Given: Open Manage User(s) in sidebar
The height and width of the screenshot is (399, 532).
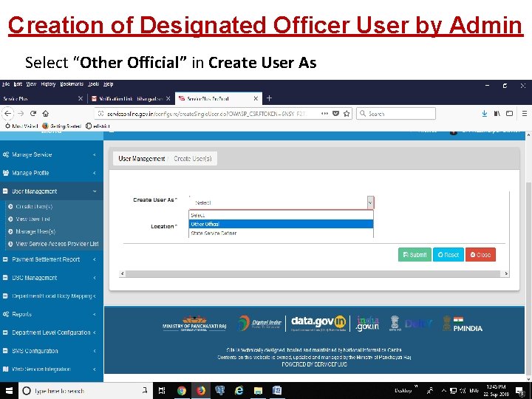Looking at the screenshot, I should 35,232.
